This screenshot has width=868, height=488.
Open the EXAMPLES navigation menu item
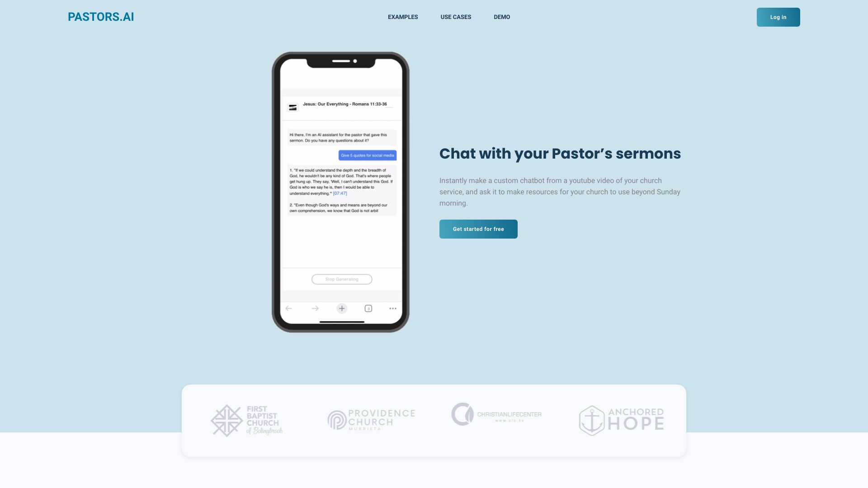tap(403, 17)
